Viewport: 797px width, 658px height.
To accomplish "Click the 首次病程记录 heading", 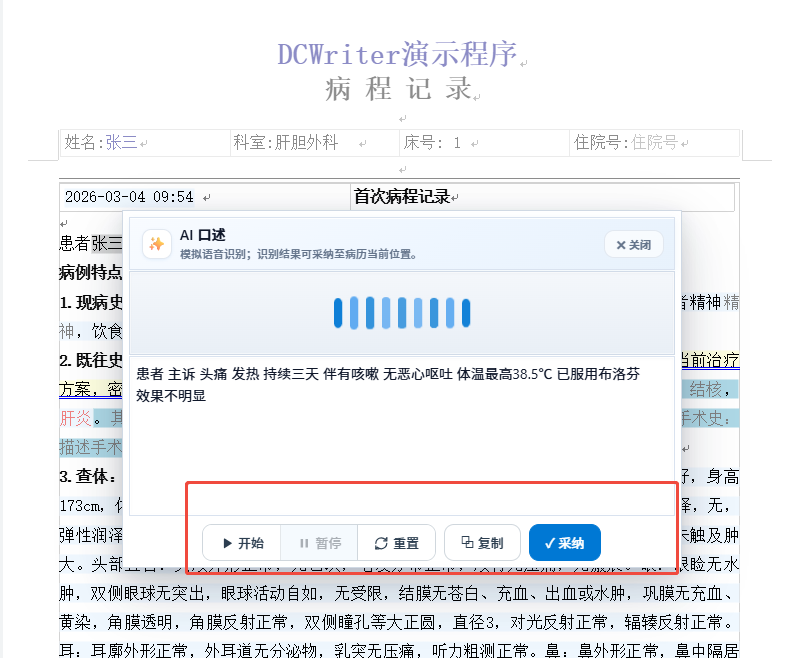I will pyautogui.click(x=402, y=196).
